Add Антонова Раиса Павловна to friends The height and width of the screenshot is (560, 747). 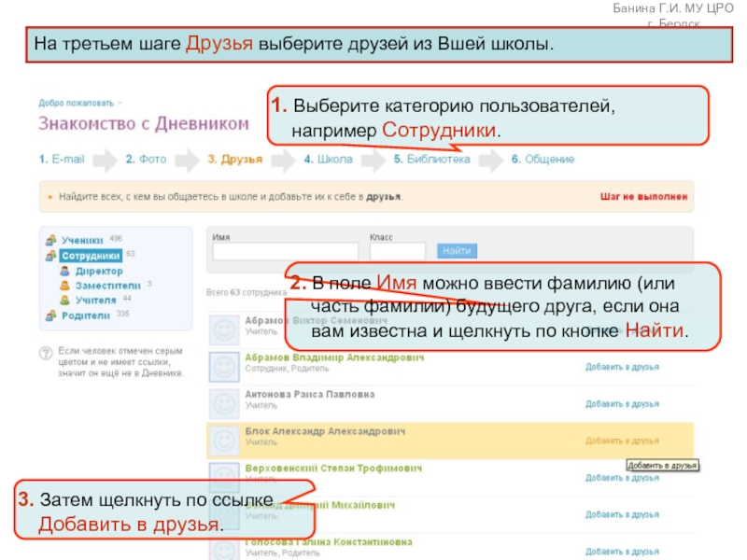(622, 404)
